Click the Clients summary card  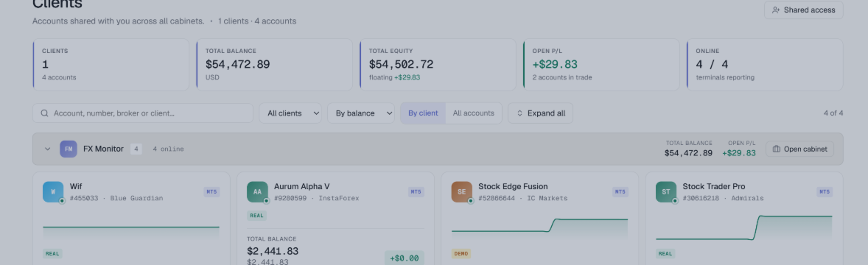click(x=111, y=65)
